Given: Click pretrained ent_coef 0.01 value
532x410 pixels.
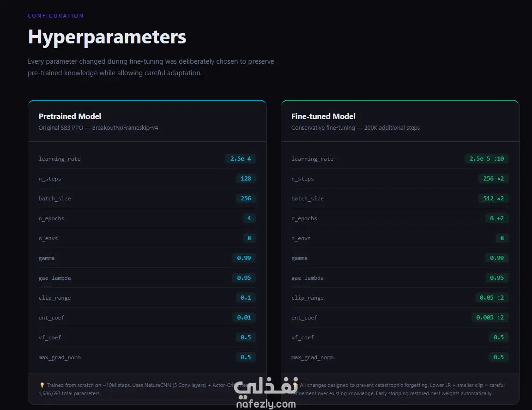Looking at the screenshot, I should [244, 317].
